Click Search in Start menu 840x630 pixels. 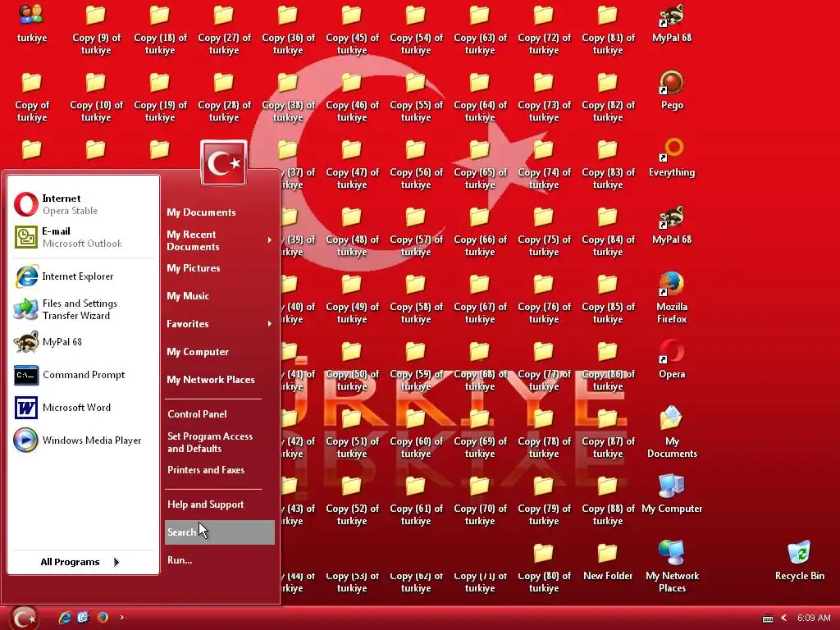click(220, 532)
